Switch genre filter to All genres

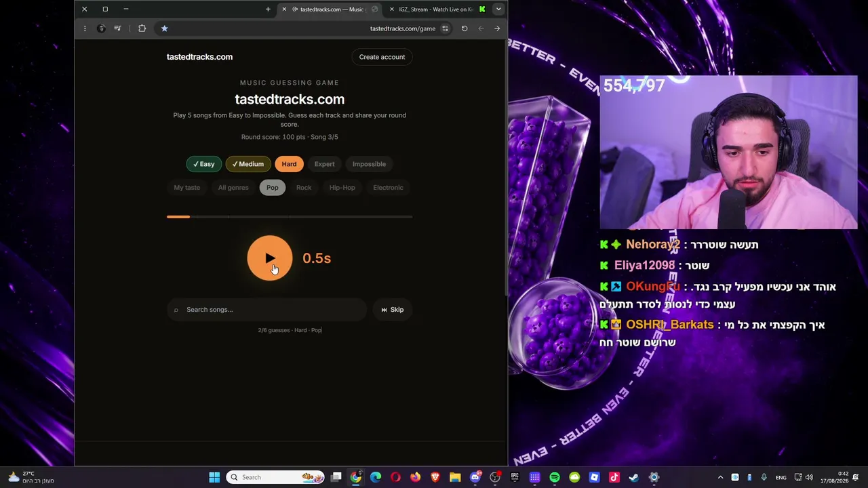[x=233, y=188]
